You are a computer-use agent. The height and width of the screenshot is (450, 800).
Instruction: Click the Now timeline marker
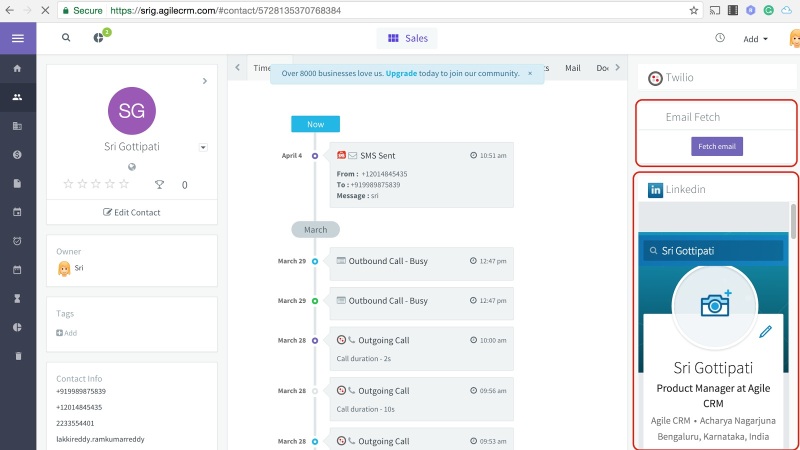315,124
